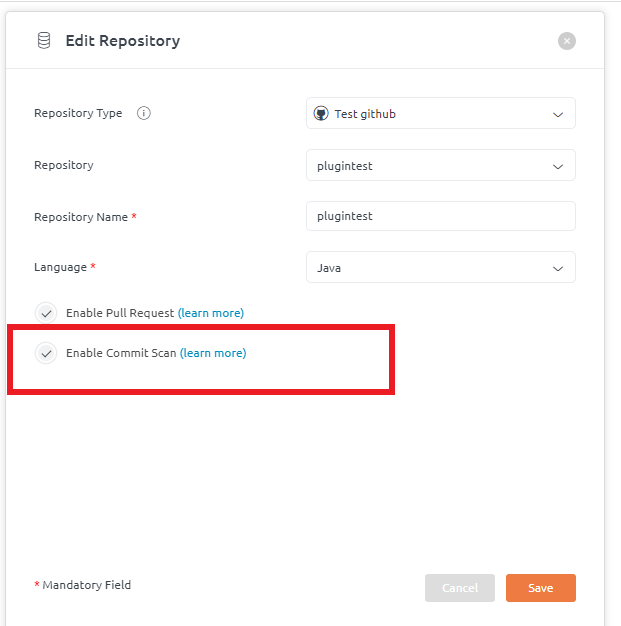Image resolution: width=621 pixels, height=626 pixels.
Task: Click the Cancel button
Action: (460, 588)
